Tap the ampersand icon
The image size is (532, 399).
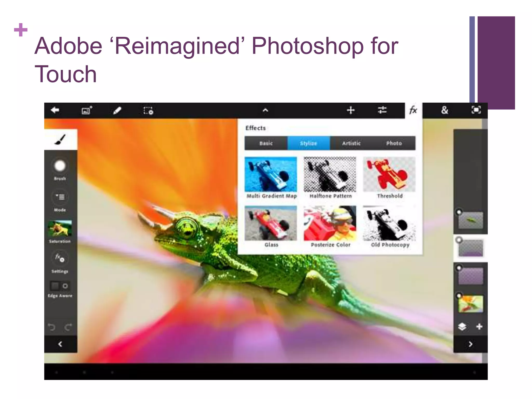tap(444, 110)
